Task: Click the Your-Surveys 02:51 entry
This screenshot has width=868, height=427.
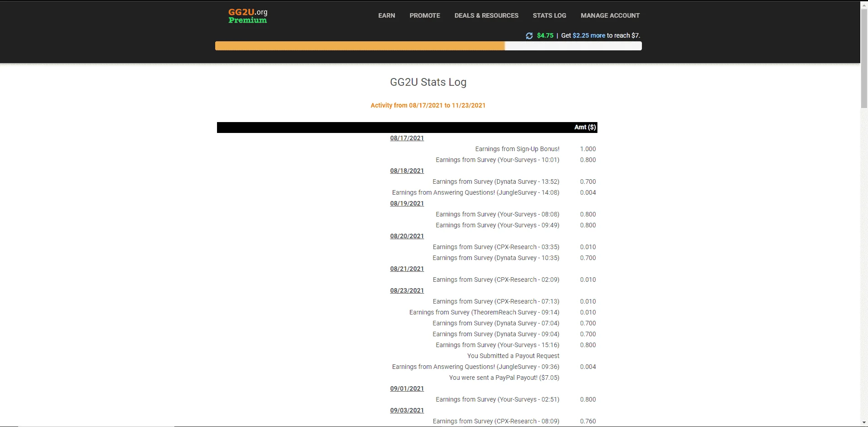Action: (x=498, y=399)
